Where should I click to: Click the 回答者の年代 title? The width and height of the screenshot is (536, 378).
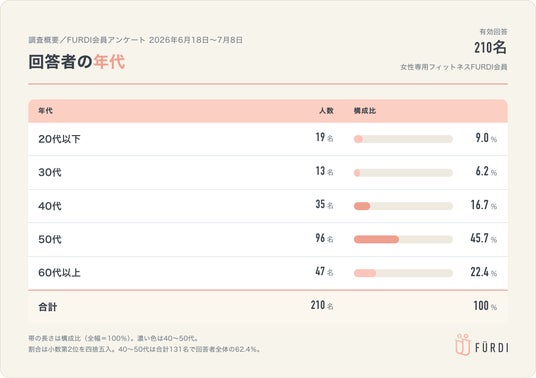tap(77, 62)
